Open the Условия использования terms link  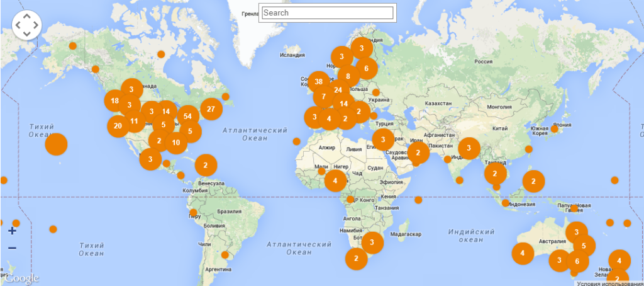[x=609, y=282]
